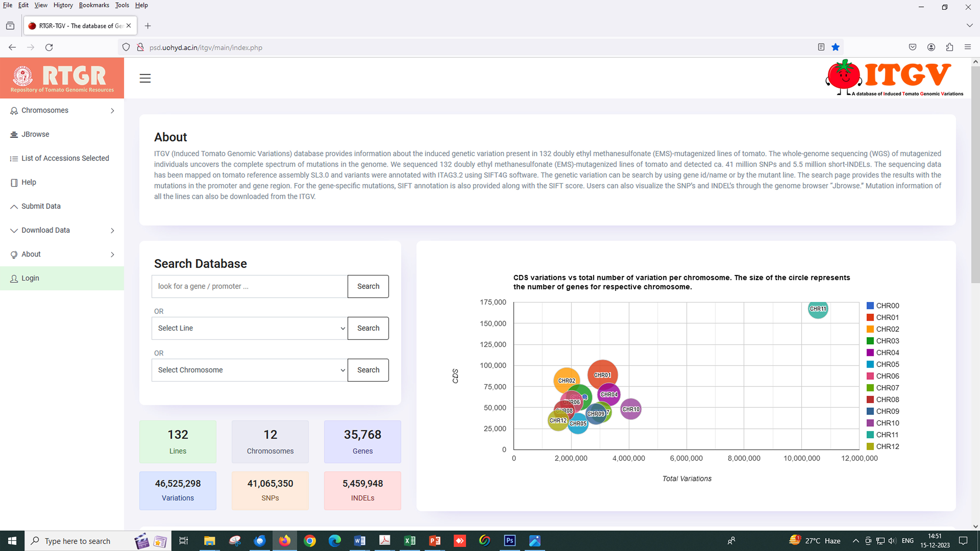Open JBrowse from the sidebar
Screen dimensions: 980x551
click(x=62, y=134)
